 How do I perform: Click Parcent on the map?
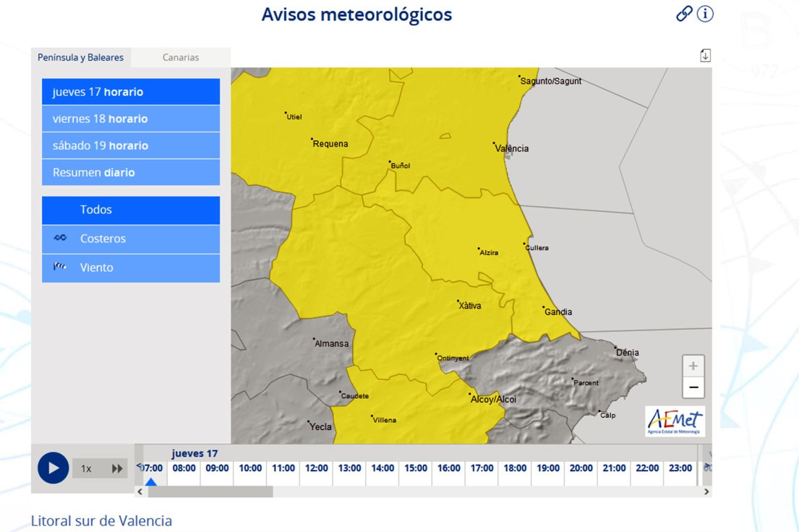pos(586,382)
